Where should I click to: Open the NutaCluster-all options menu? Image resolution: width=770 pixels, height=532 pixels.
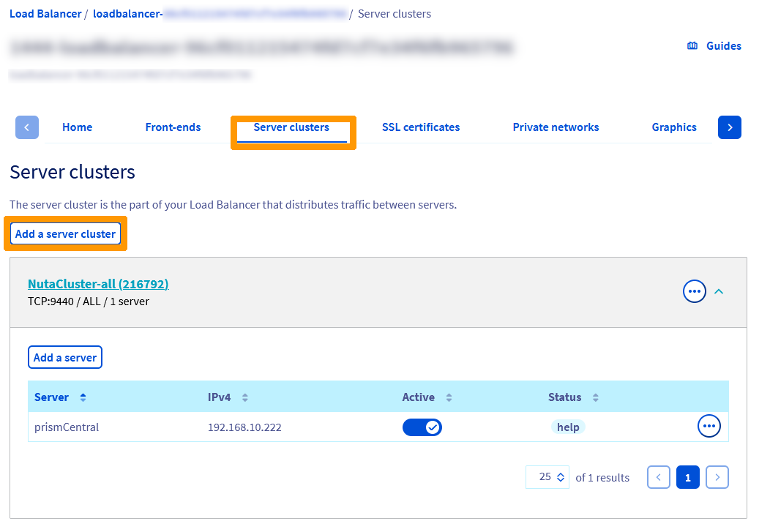tap(694, 291)
